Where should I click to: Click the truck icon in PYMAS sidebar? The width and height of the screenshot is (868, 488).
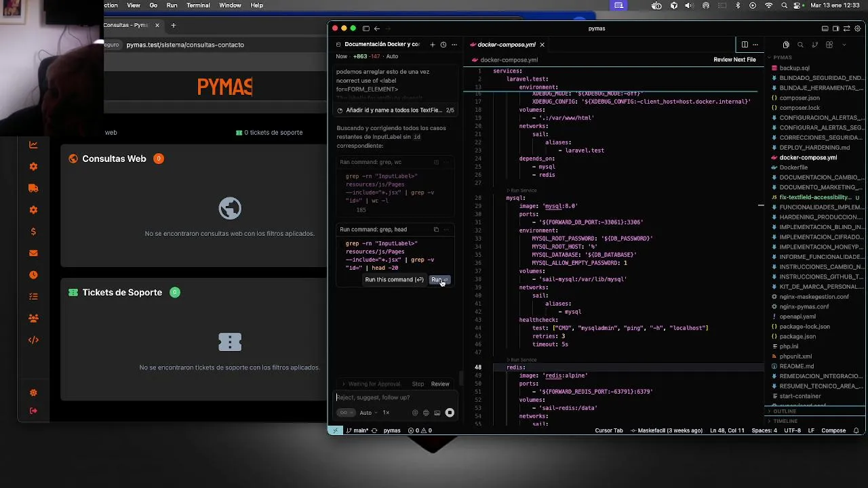point(33,188)
